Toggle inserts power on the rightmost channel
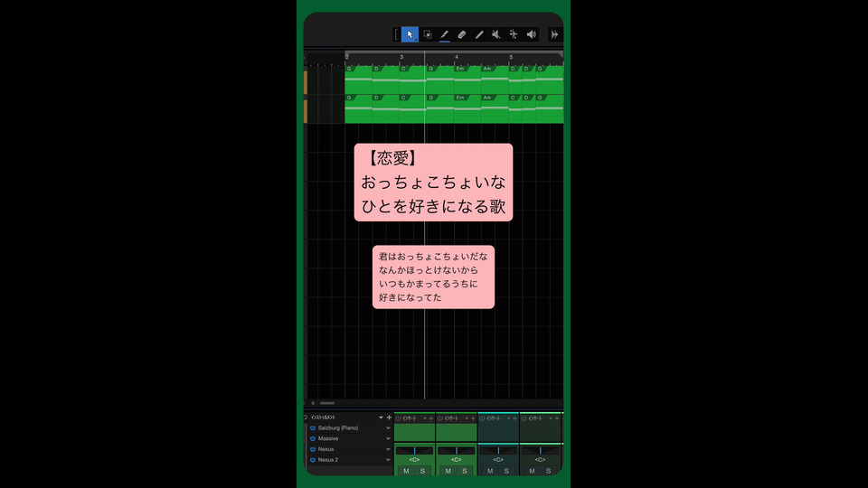The image size is (868, 488). pos(524,418)
